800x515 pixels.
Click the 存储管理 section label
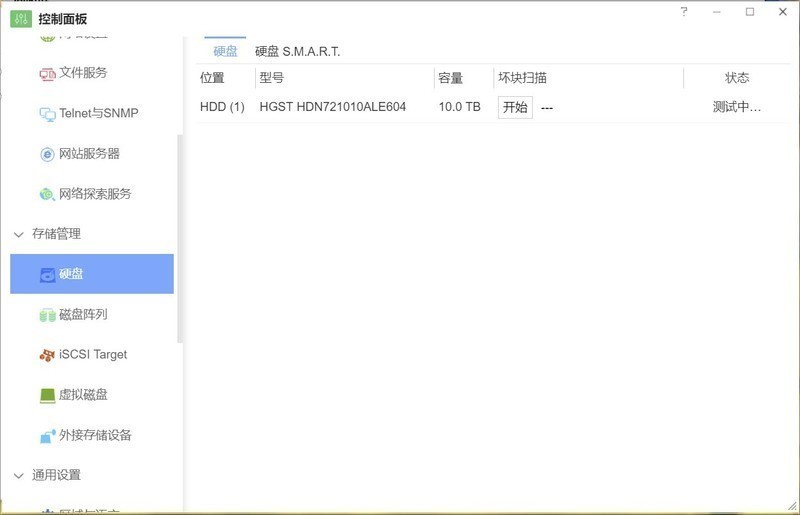(x=57, y=234)
